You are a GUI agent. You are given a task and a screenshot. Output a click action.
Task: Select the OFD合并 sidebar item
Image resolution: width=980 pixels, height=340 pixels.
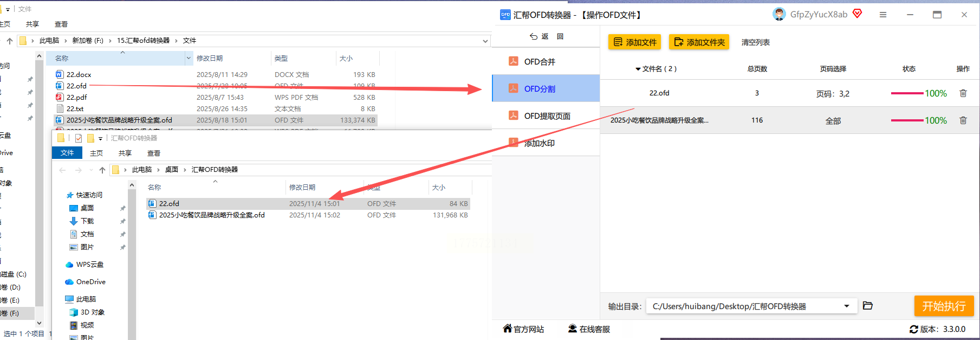pyautogui.click(x=546, y=61)
